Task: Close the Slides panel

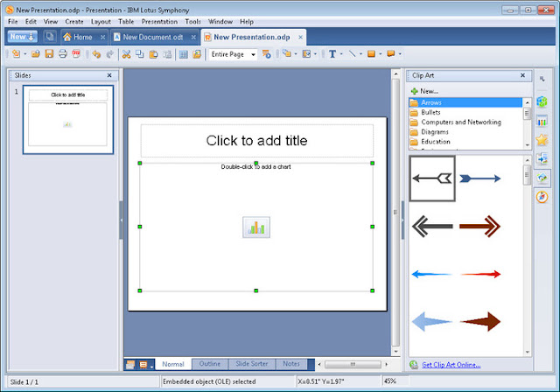Action: [x=109, y=75]
